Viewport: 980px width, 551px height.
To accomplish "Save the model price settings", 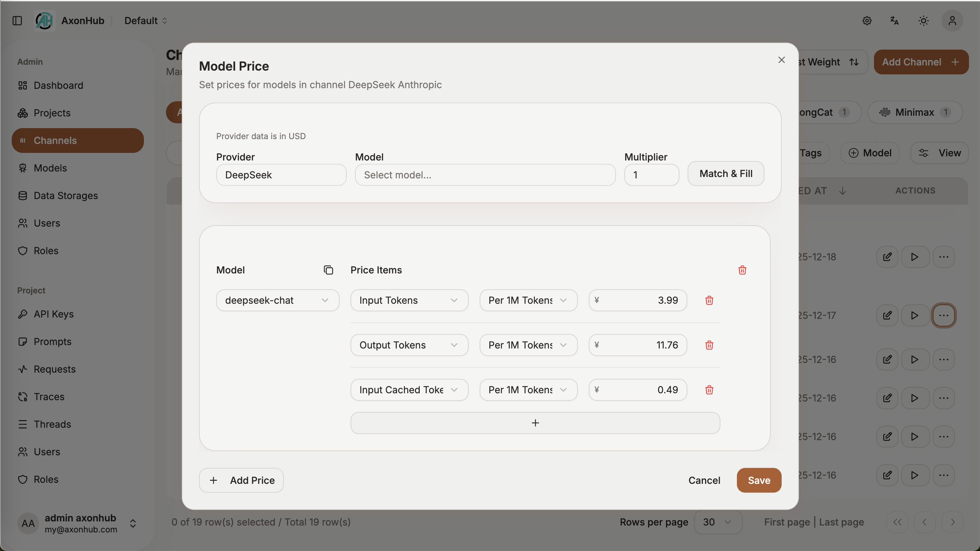I will click(759, 480).
